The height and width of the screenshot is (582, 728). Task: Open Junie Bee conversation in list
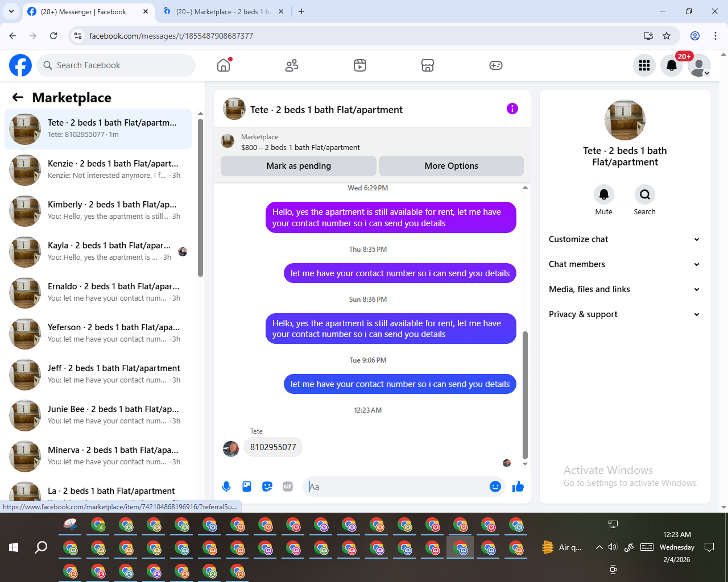pyautogui.click(x=98, y=415)
